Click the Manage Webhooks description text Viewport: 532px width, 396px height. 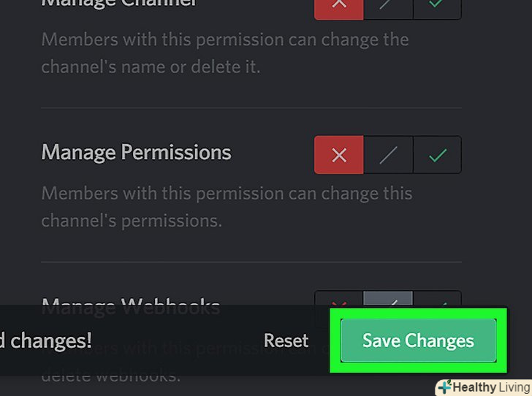110,376
